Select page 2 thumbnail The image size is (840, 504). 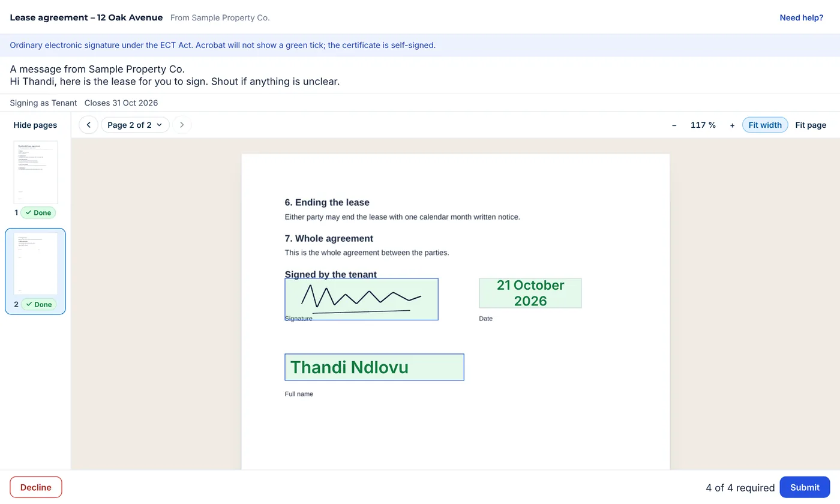coord(35,263)
